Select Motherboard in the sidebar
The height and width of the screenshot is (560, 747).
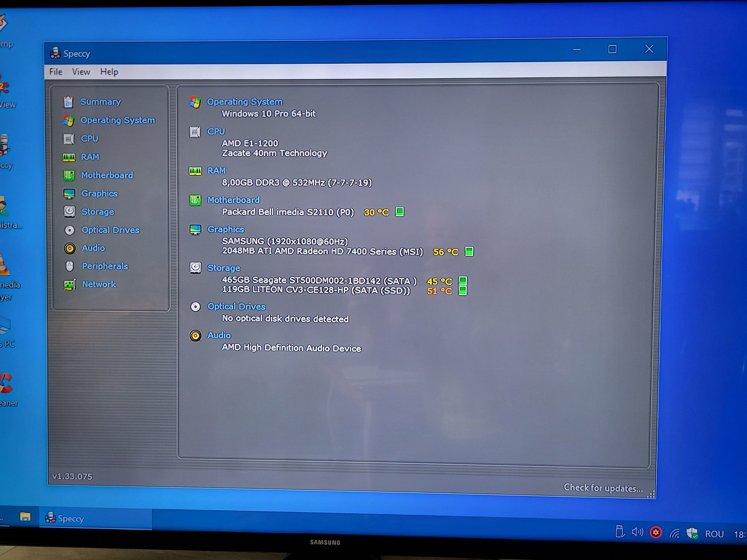coord(107,175)
